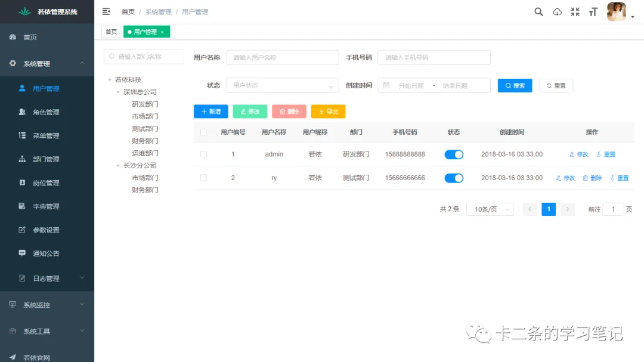The image size is (644, 362).
Task: Click the 字典管理 sidebar icon
Action: click(22, 206)
